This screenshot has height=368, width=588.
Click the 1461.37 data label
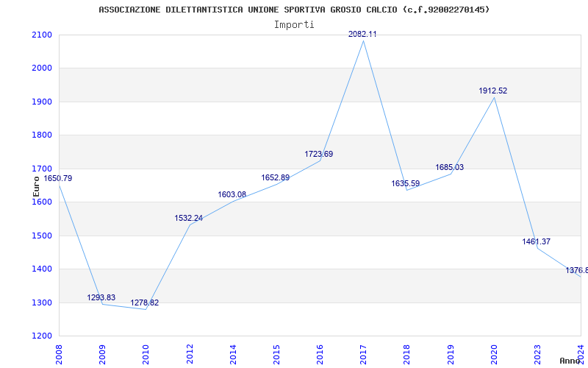click(537, 242)
